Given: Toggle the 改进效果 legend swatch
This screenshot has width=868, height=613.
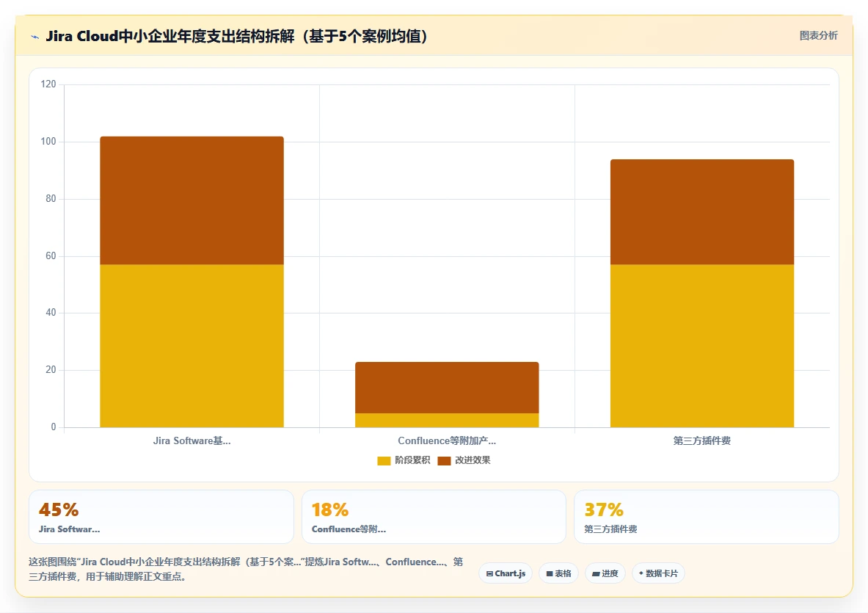Looking at the screenshot, I should (x=444, y=461).
